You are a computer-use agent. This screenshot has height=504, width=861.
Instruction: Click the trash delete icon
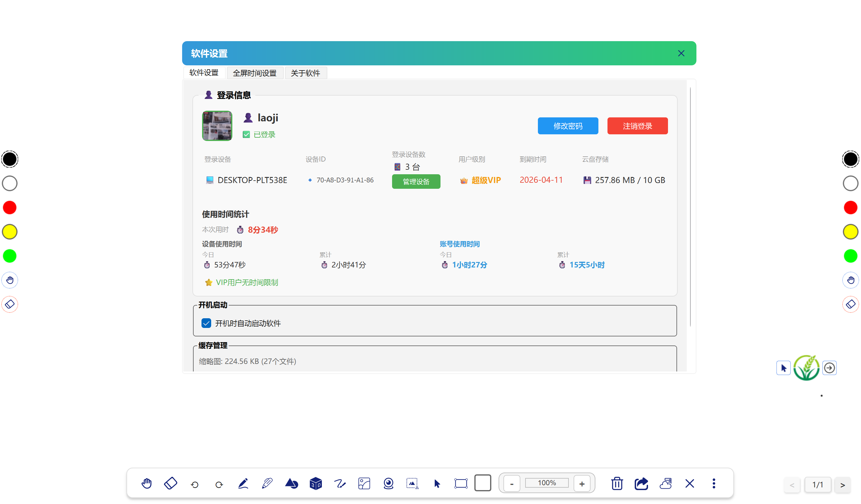tap(617, 483)
